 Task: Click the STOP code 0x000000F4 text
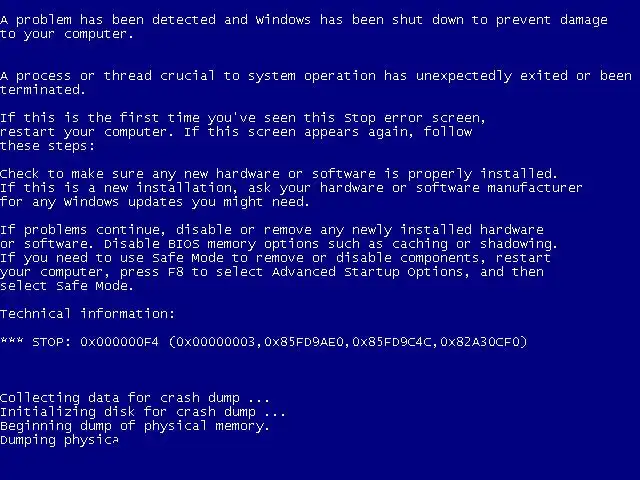(x=119, y=342)
